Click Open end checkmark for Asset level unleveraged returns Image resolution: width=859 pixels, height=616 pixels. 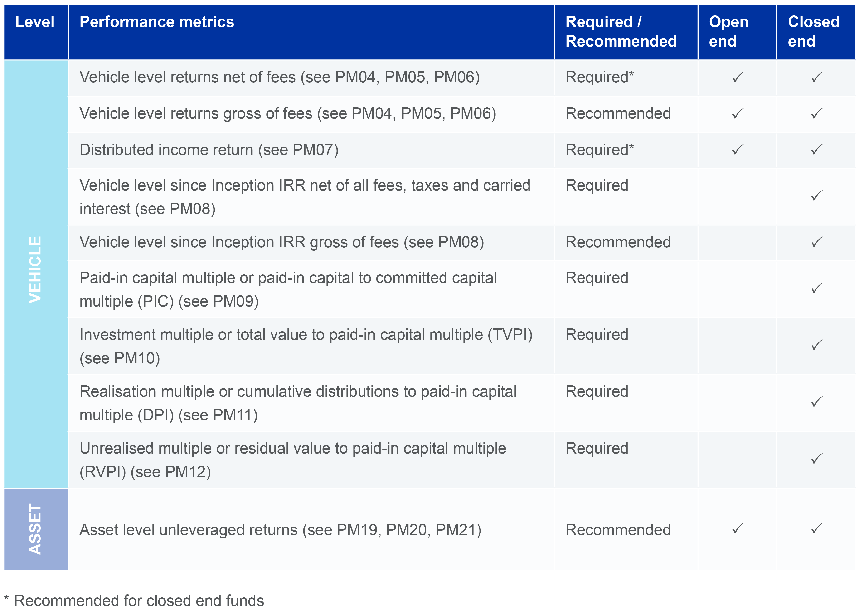click(x=738, y=529)
